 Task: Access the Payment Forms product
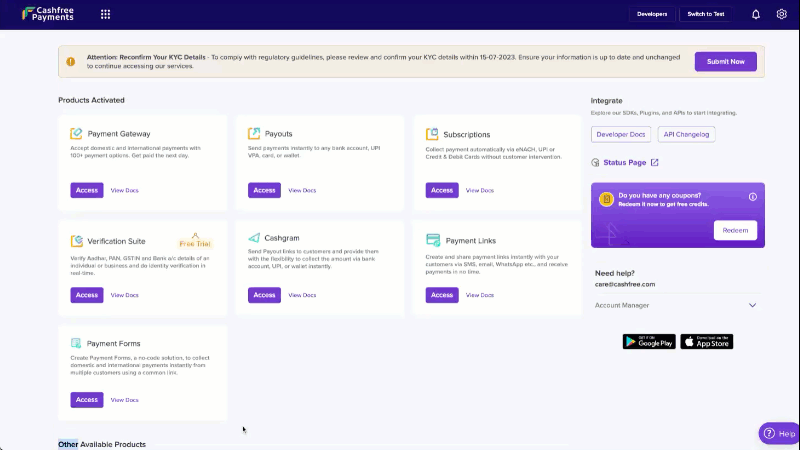[x=87, y=399]
